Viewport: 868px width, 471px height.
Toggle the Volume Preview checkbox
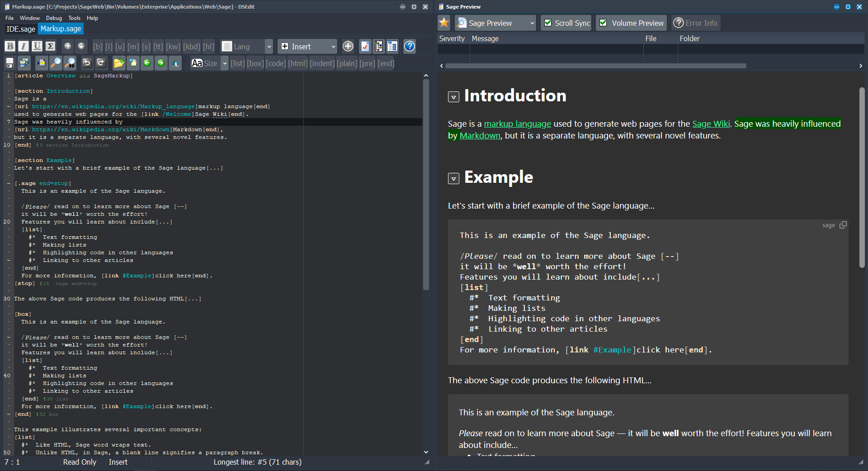point(603,23)
